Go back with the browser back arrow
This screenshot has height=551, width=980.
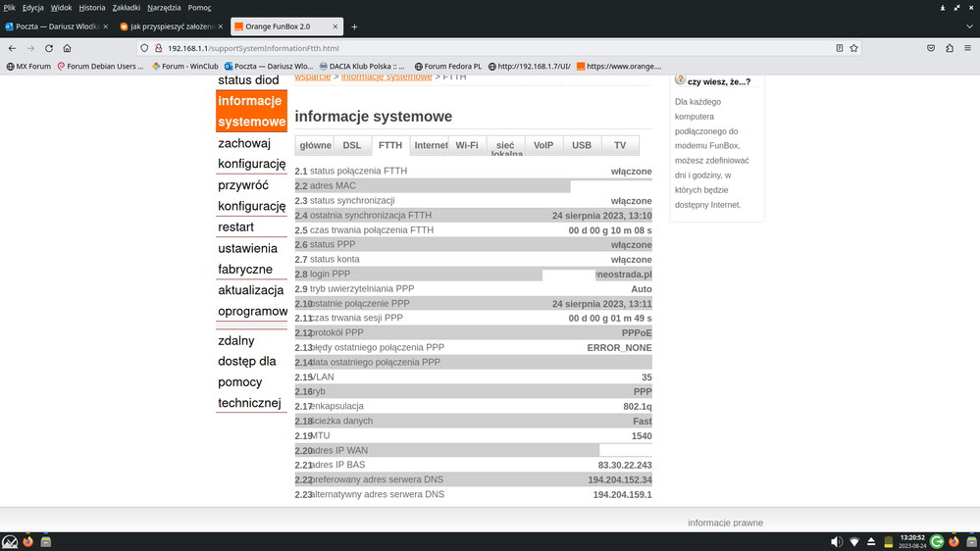(x=12, y=48)
